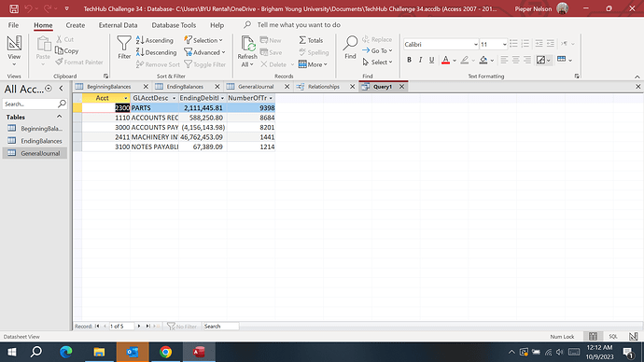Sort records Ascending
Image resolution: width=644 pixels, height=362 pixels.
coord(155,40)
